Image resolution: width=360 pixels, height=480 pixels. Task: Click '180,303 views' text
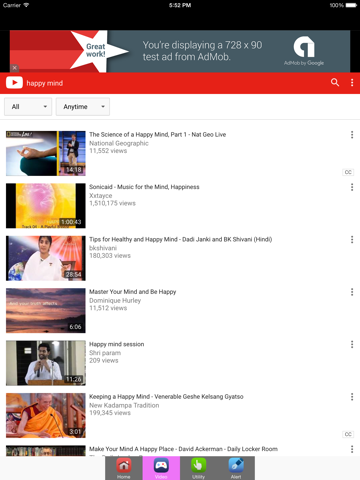pyautogui.click(x=110, y=255)
